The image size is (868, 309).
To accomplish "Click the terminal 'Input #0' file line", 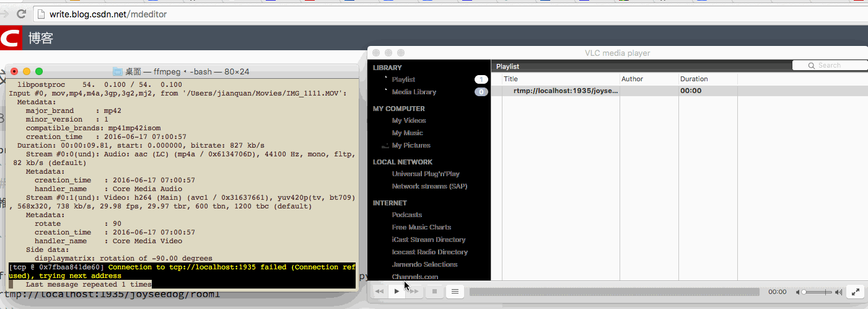I will [177, 93].
